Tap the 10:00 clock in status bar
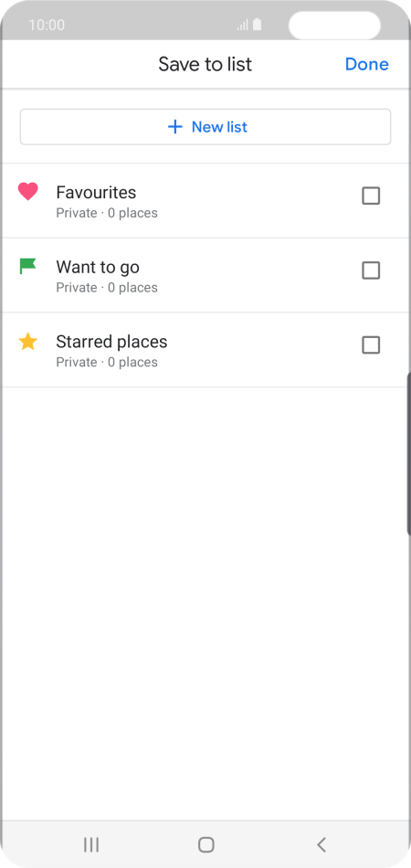Image resolution: width=411 pixels, height=868 pixels. click(47, 26)
